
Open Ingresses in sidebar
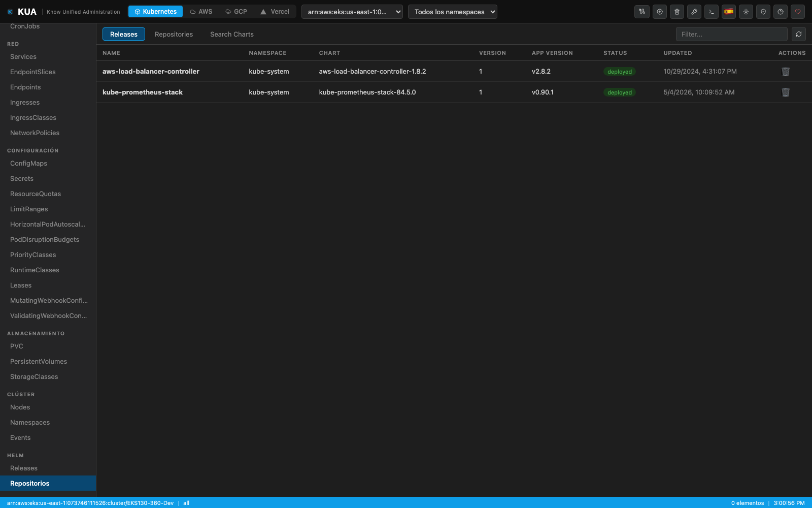pyautogui.click(x=48, y=103)
